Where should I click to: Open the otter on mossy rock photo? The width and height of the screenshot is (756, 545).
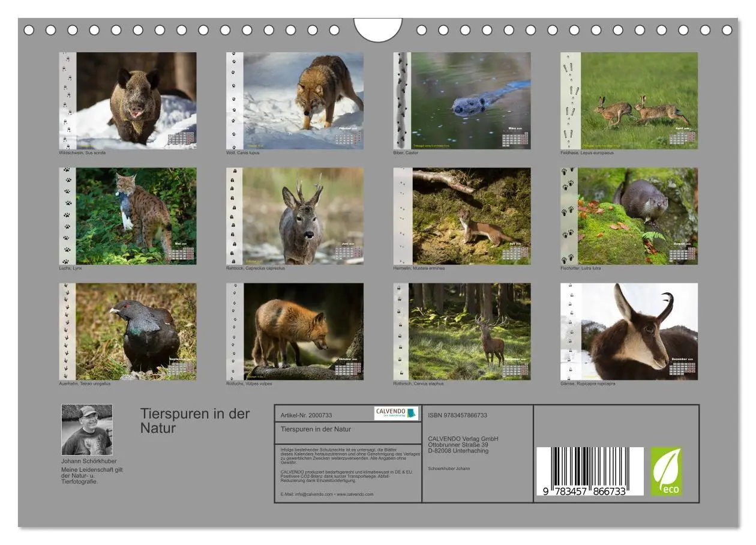pyautogui.click(x=629, y=216)
